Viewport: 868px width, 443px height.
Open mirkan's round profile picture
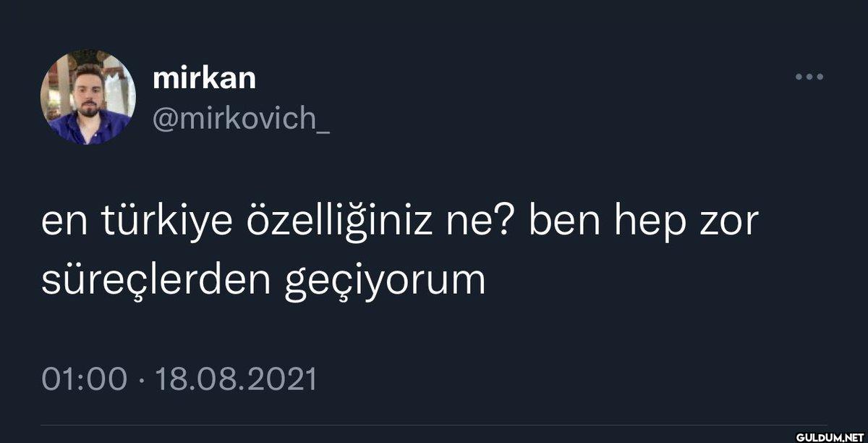click(88, 97)
